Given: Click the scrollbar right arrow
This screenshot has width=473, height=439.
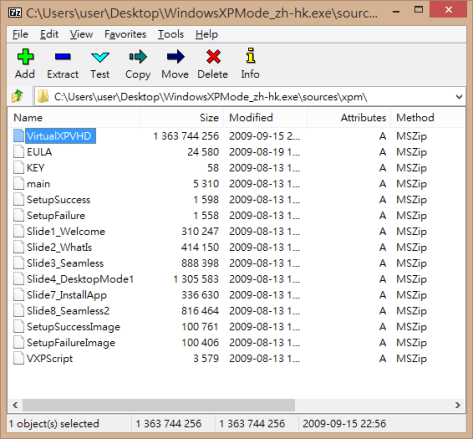Looking at the screenshot, I should [458, 405].
